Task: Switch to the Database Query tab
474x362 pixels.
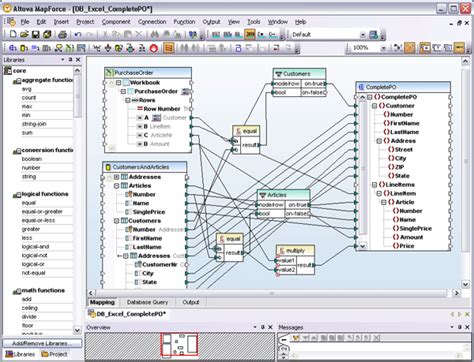Action: 147,302
